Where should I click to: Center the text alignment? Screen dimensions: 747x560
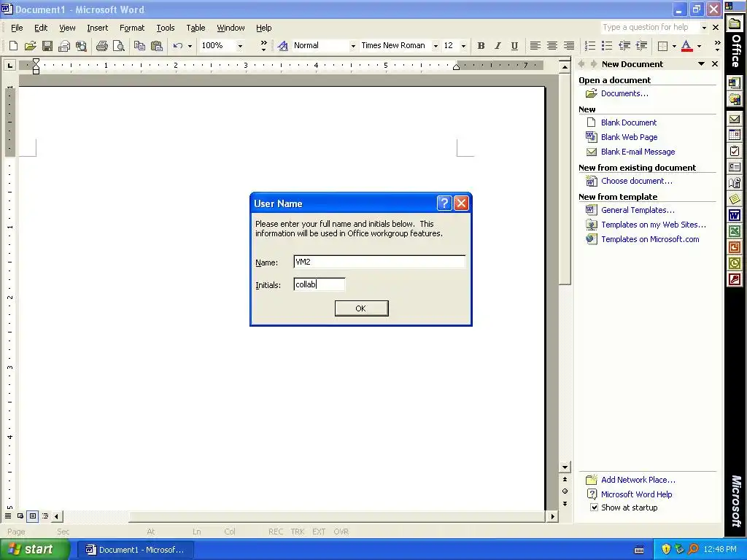coord(552,46)
